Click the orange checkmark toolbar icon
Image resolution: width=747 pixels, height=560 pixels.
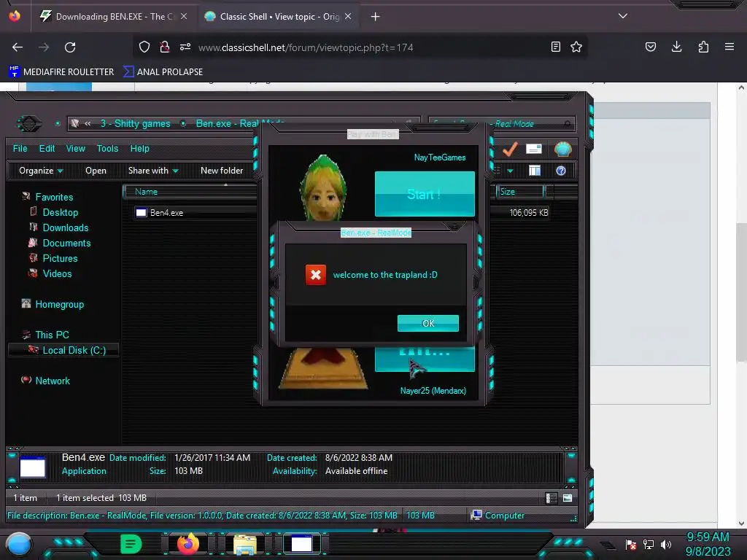[510, 149]
